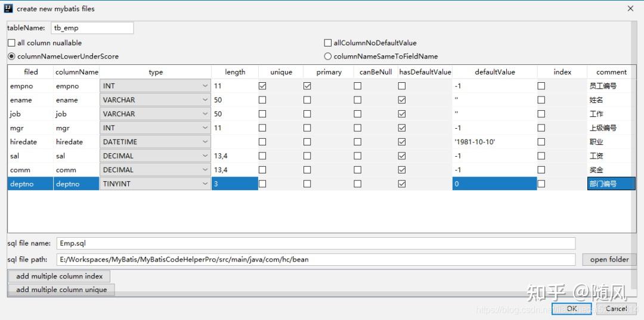The image size is (644, 320).
Task: Open DATETIME type dropdown for hiredate
Action: 155,142
